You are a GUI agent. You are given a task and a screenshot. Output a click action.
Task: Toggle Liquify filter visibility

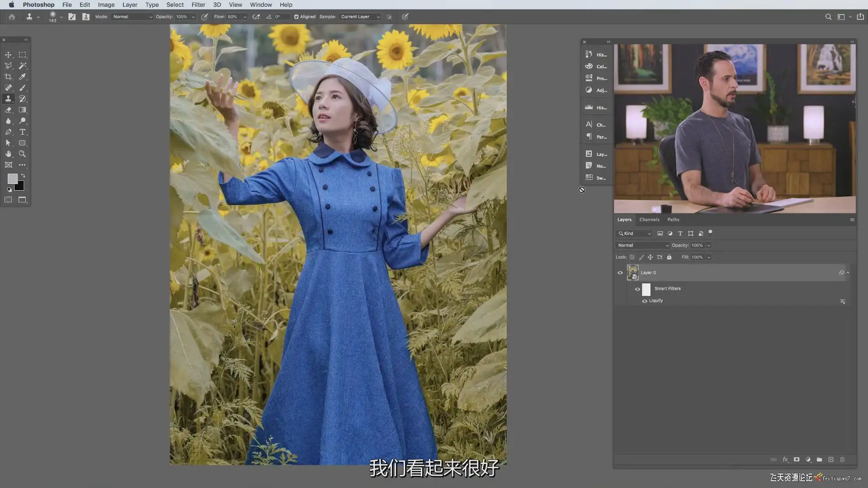pyautogui.click(x=645, y=301)
